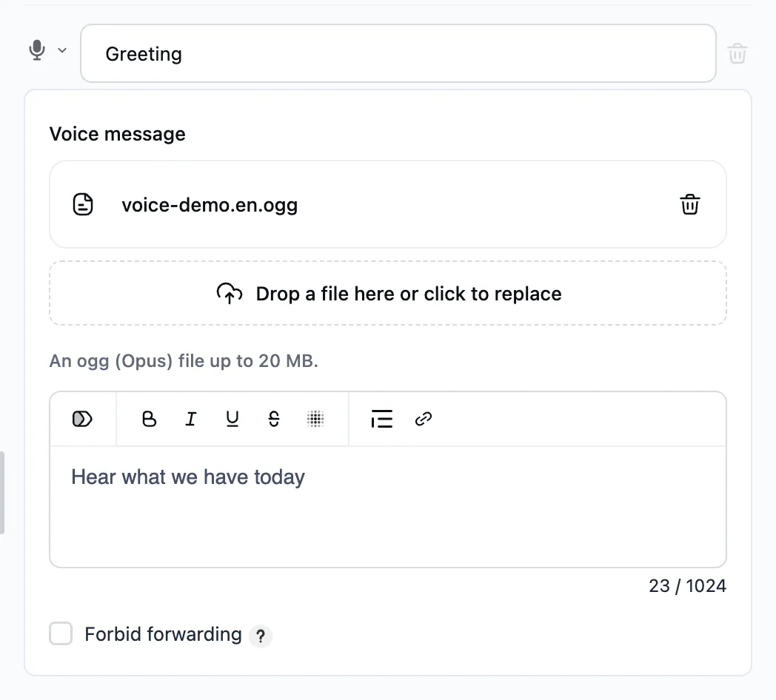The width and height of the screenshot is (776, 700).
Task: Apply spoiler formatting
Action: click(315, 419)
